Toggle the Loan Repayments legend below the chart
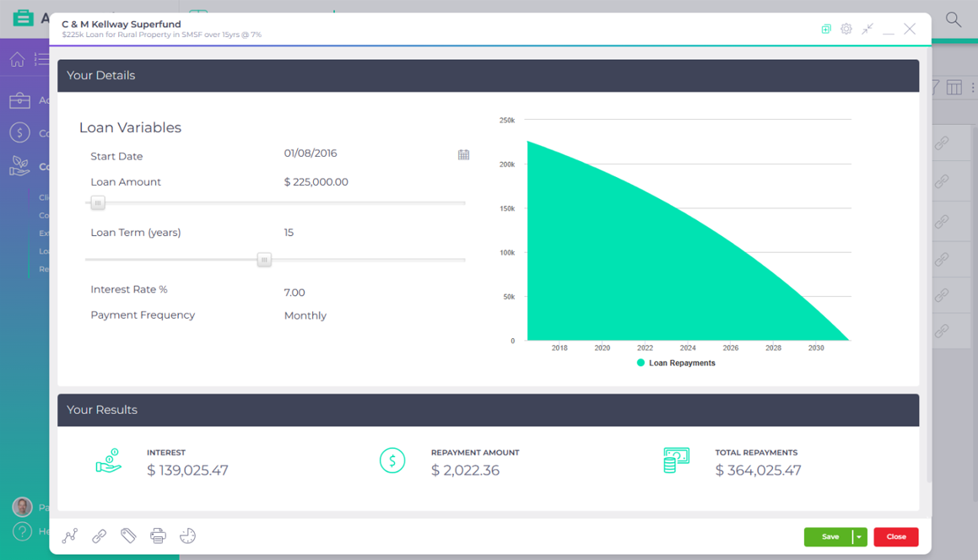978x560 pixels. coord(677,363)
